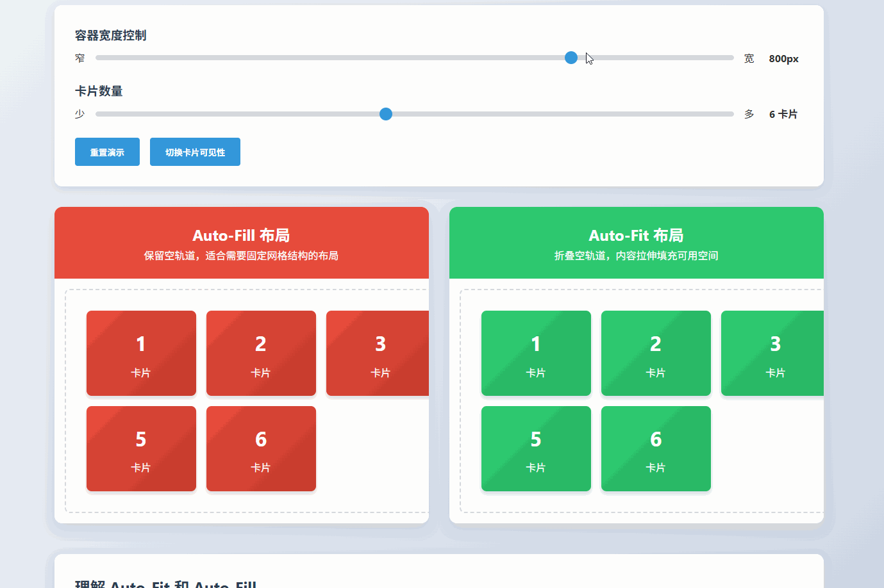The image size is (884, 588).
Task: Select red card 2 in Auto-Fill
Action: pos(261,354)
